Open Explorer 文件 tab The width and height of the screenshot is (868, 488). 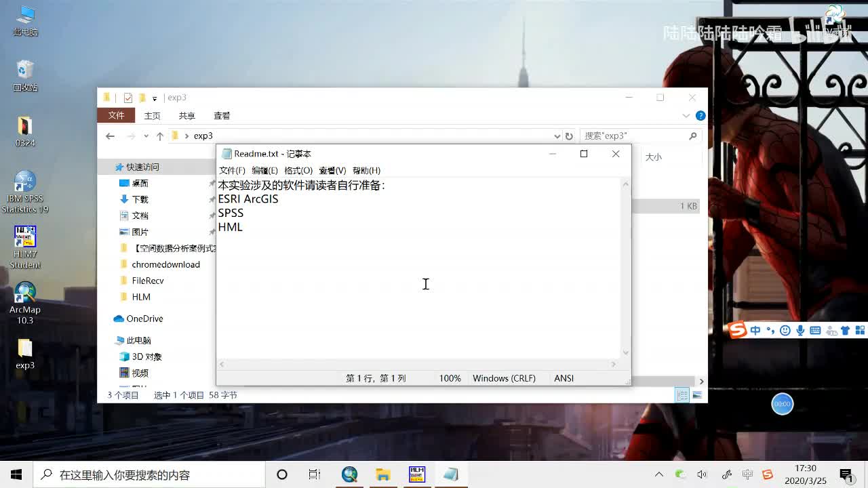(x=116, y=116)
